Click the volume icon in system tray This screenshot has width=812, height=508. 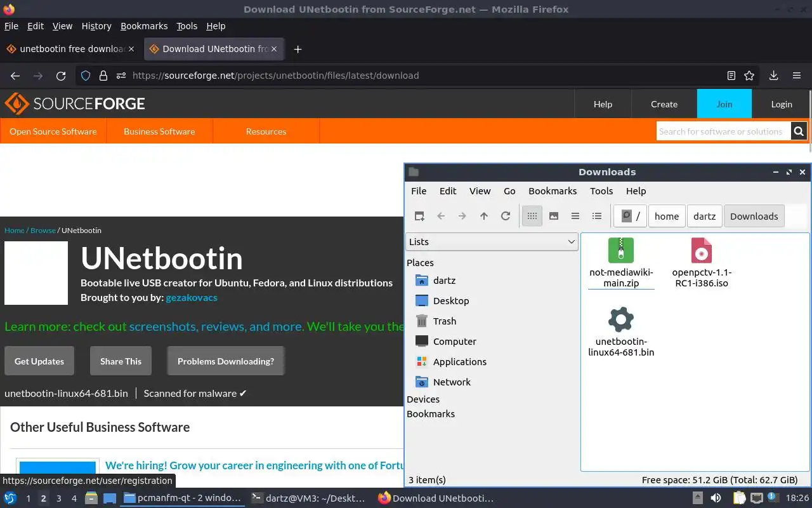(x=716, y=498)
